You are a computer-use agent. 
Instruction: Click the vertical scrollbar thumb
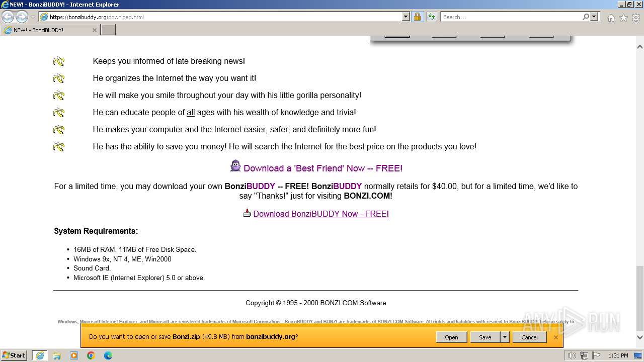[x=640, y=298]
